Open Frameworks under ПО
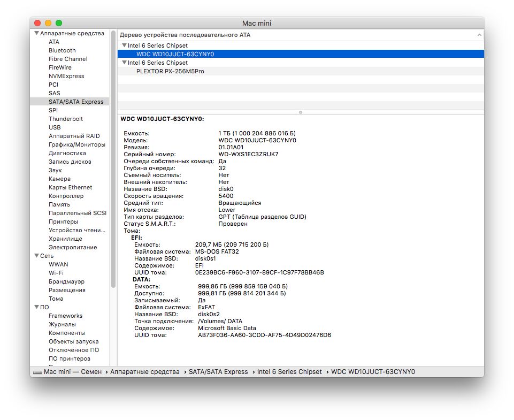This screenshot has width=514, height=420. 66,316
